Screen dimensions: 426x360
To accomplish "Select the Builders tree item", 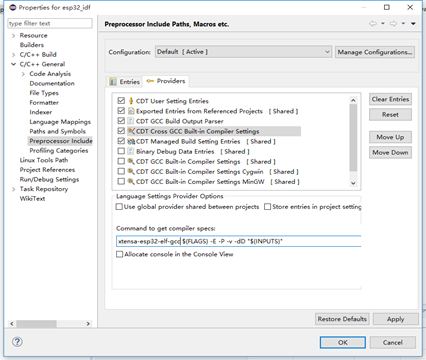I will tap(32, 45).
